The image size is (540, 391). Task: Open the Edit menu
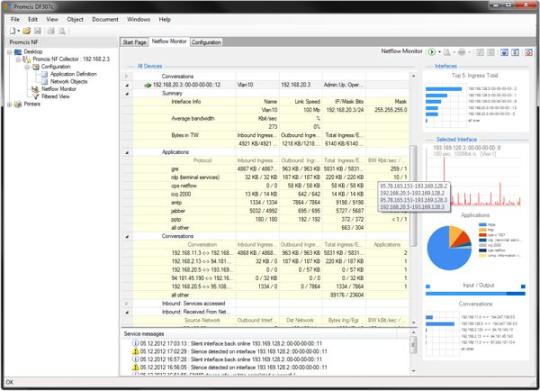pyautogui.click(x=33, y=19)
